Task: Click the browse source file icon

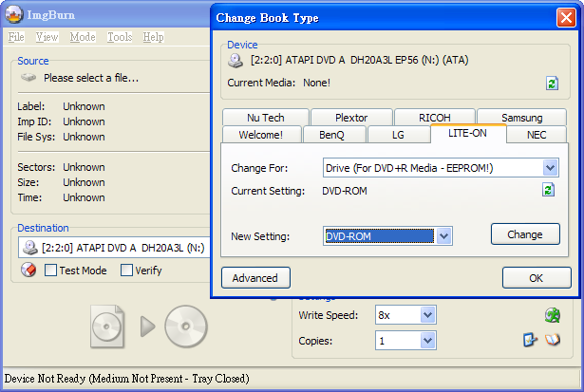Action: point(28,78)
